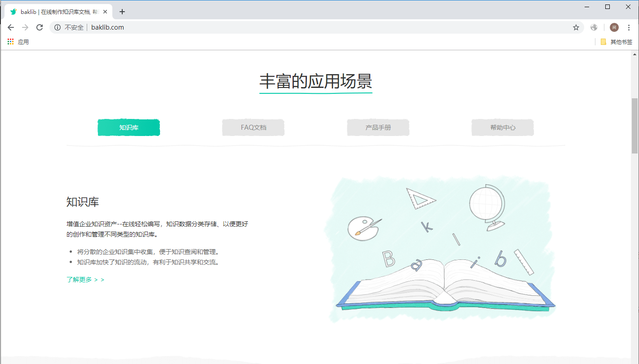Image resolution: width=639 pixels, height=364 pixels.
Task: Close the baklib browser tab
Action: click(105, 12)
